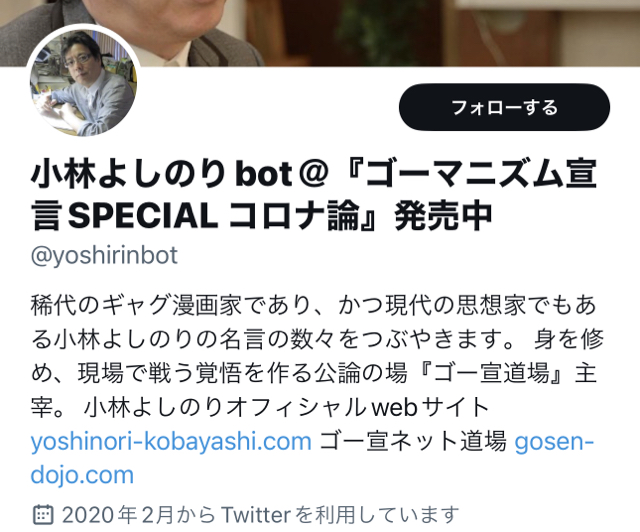This screenshot has height=532, width=640.
Task: Click 小林よしのりオフィシャル webサイト text
Action: (x=286, y=407)
